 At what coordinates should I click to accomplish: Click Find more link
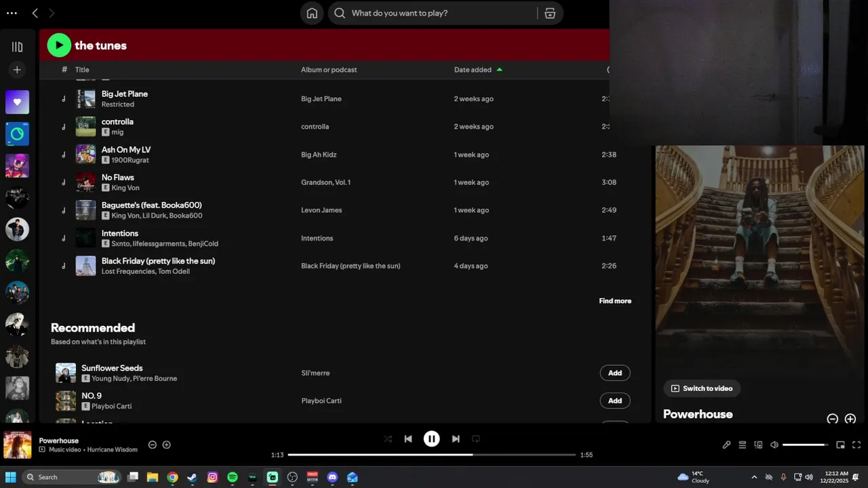(x=615, y=301)
